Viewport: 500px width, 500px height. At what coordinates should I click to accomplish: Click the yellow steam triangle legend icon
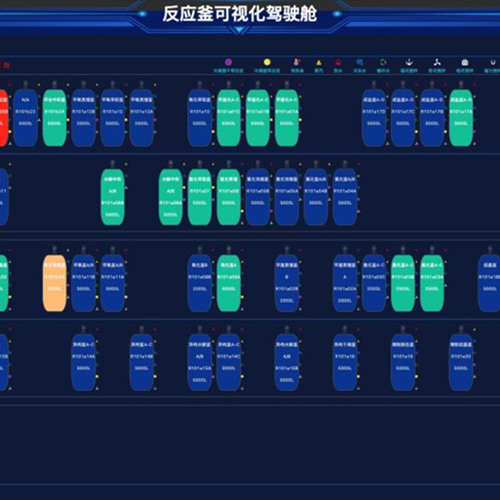click(319, 62)
